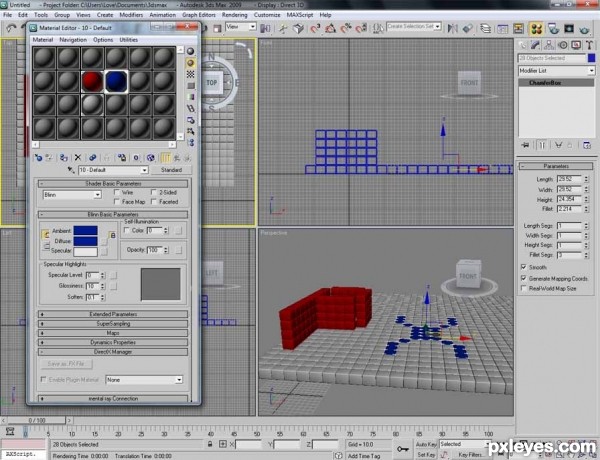The image size is (600, 460).
Task: Click Pin Stack icon under modifier stack
Action: click(525, 145)
